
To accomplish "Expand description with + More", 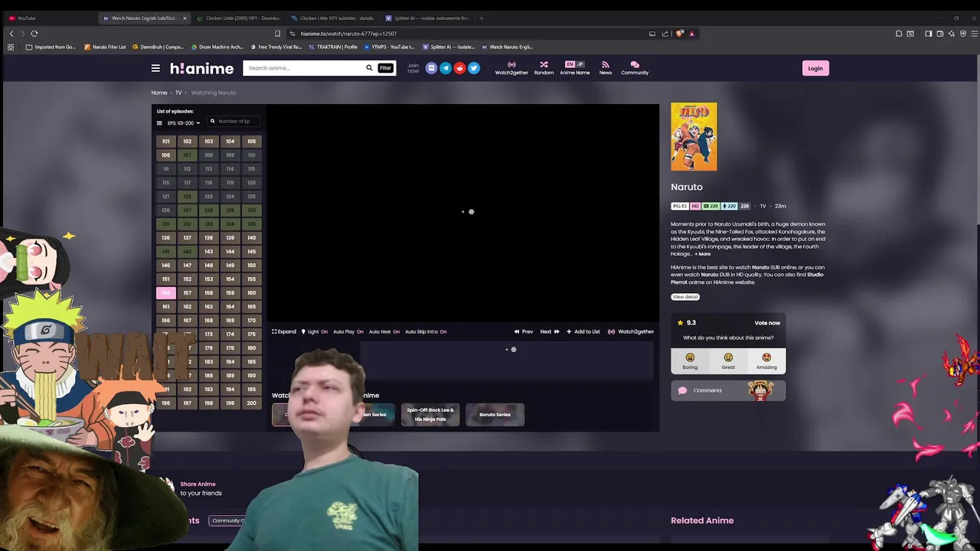I will pos(702,254).
